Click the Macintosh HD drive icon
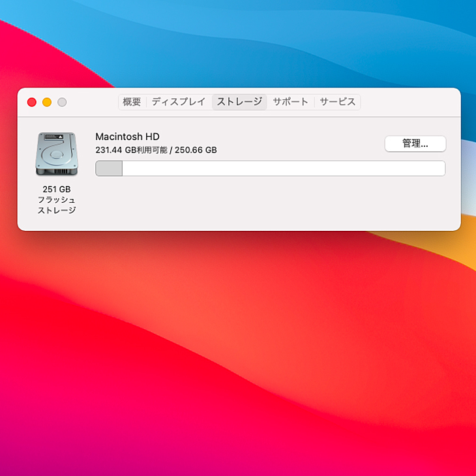 click(x=57, y=154)
